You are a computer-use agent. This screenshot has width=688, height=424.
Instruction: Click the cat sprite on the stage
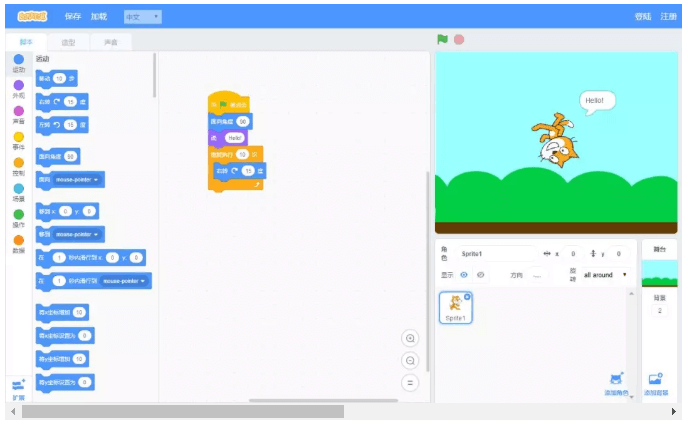tap(555, 140)
